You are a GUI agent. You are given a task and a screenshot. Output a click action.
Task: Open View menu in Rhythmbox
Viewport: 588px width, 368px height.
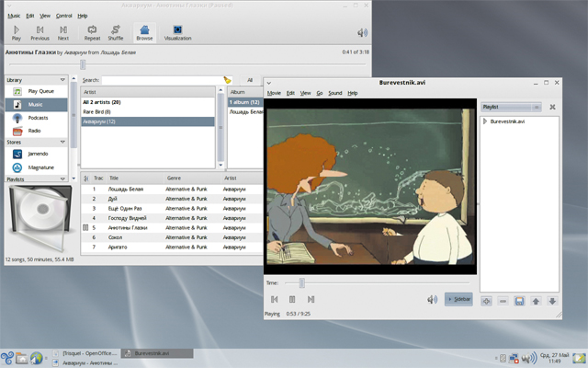(x=45, y=16)
